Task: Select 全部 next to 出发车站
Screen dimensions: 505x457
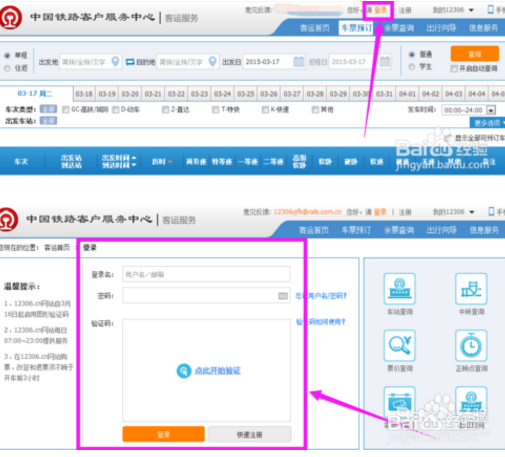Action: (x=48, y=121)
